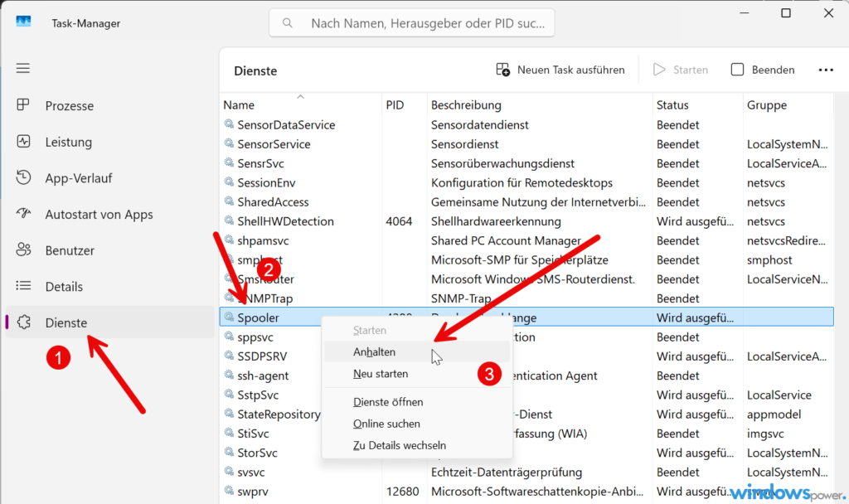Click the Prozesse sidebar icon
Screen dimensions: 849x504
pyautogui.click(x=22, y=105)
